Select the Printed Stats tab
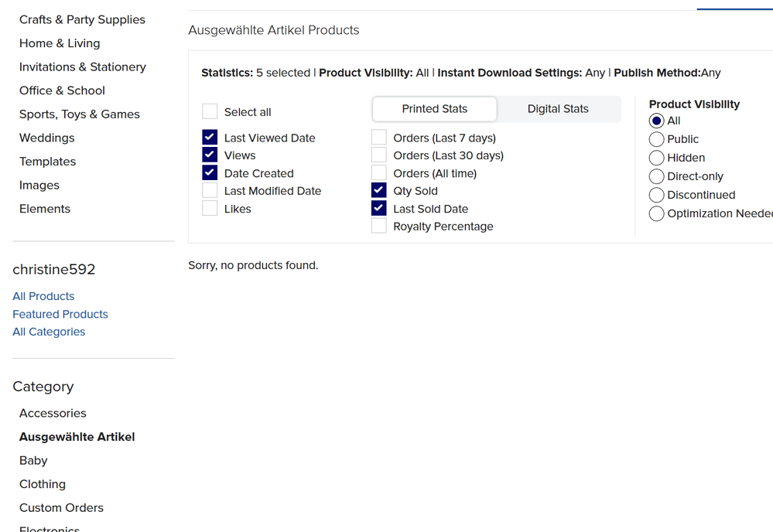Viewport: 773px width, 532px height. (434, 109)
